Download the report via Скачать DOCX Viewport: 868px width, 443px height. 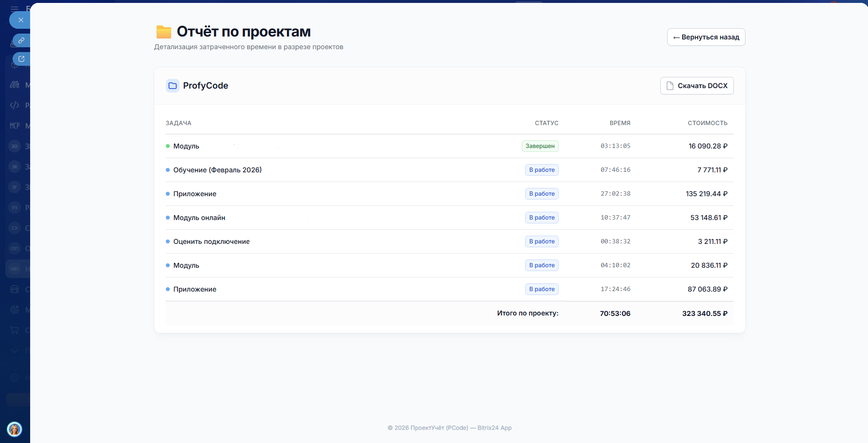coord(697,86)
